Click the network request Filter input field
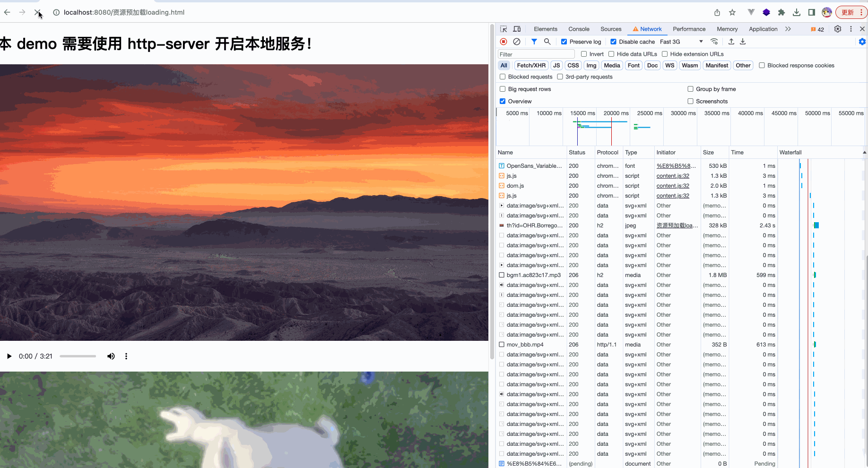The width and height of the screenshot is (868, 468). [536, 54]
